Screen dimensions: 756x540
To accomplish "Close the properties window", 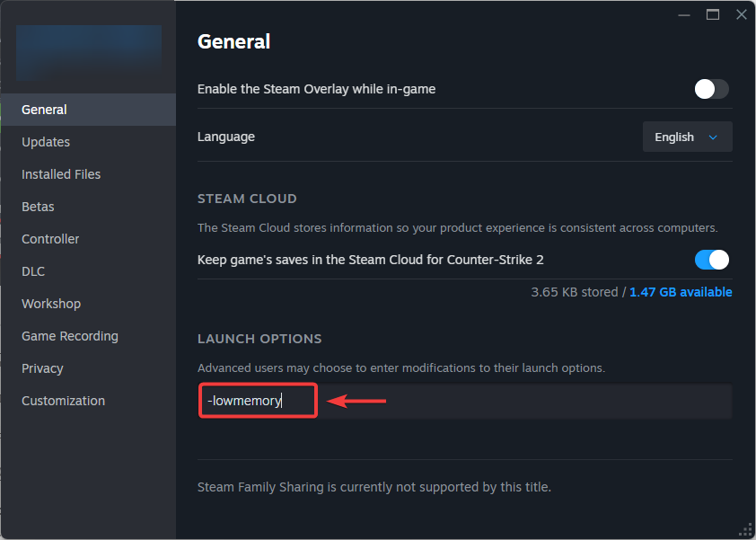I will [741, 14].
